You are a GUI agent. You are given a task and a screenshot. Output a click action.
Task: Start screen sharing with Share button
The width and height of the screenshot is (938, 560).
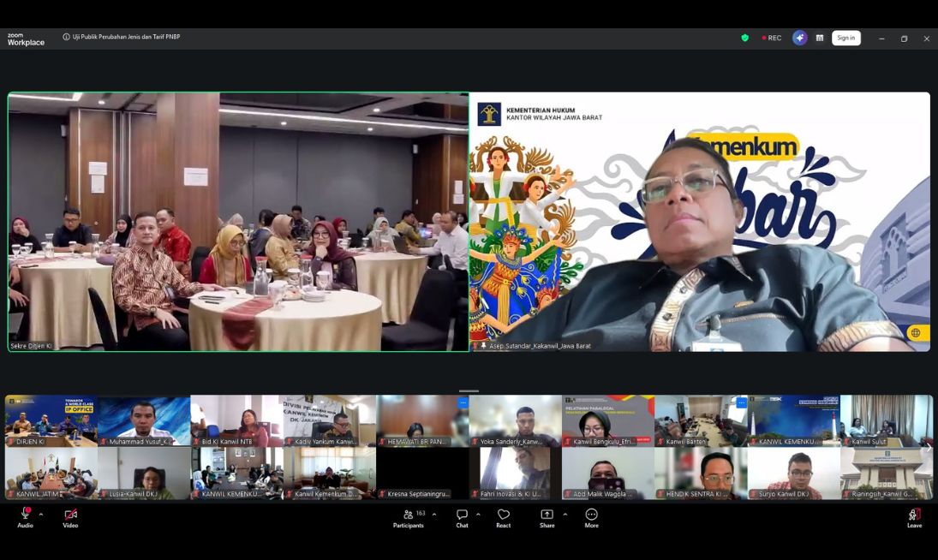pos(547,517)
